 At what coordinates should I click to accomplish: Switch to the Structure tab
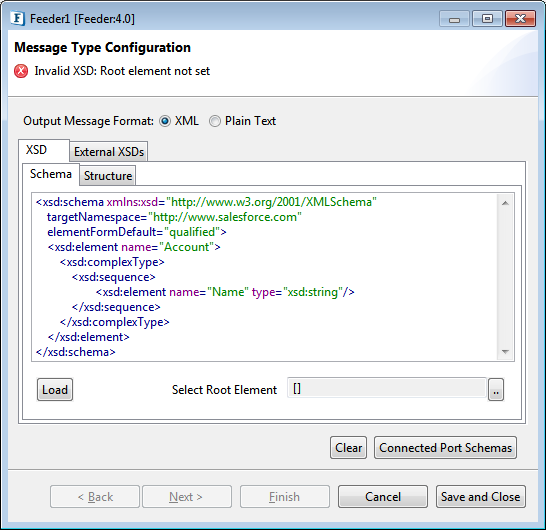point(108,176)
